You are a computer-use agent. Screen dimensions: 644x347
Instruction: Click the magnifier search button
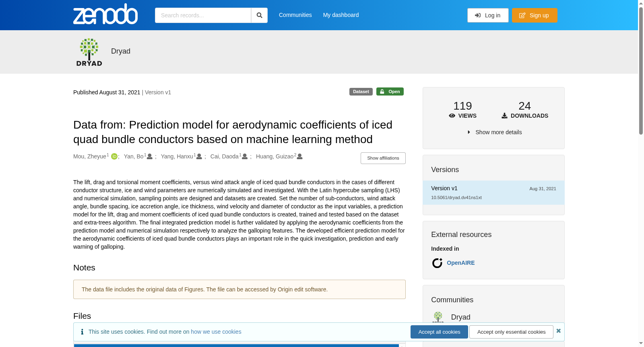tap(259, 15)
